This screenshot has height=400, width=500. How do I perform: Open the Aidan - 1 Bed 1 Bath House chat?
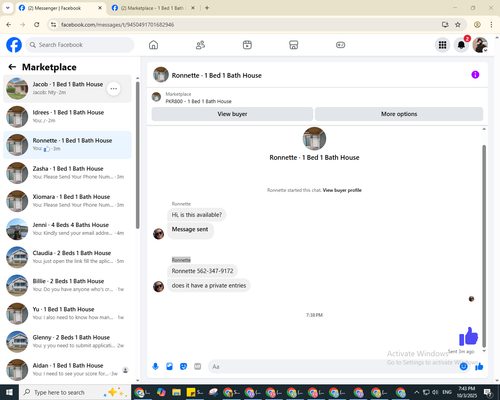pyautogui.click(x=67, y=370)
